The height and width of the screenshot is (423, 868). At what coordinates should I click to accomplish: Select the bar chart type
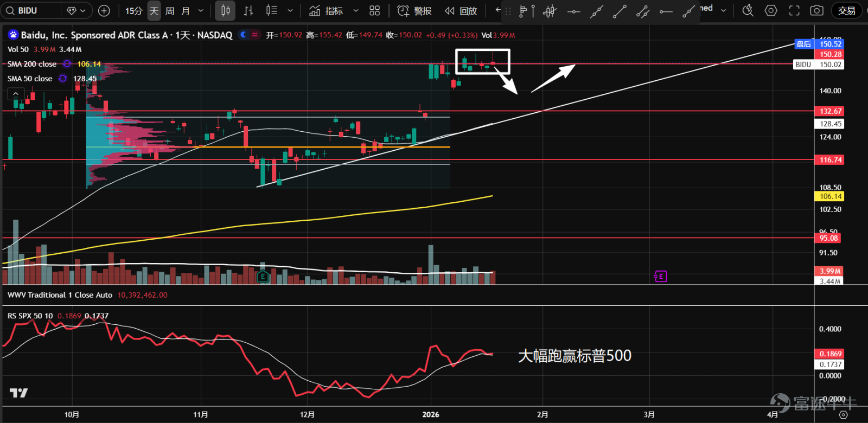click(x=248, y=10)
